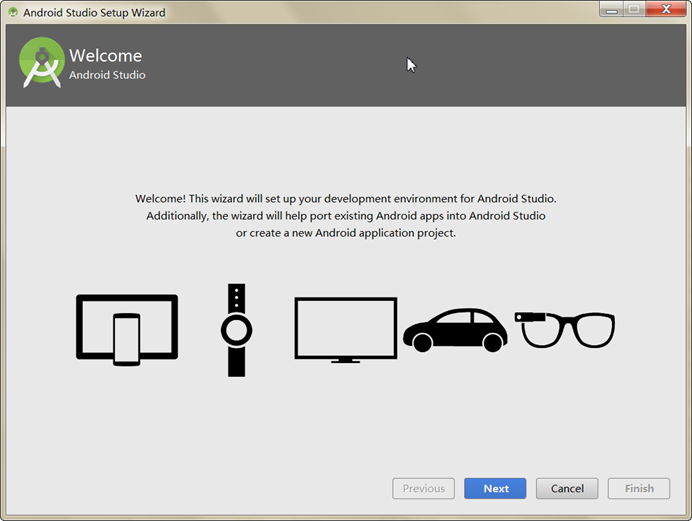692x521 pixels.
Task: Click 'or create a new Android application project' text
Action: (345, 233)
